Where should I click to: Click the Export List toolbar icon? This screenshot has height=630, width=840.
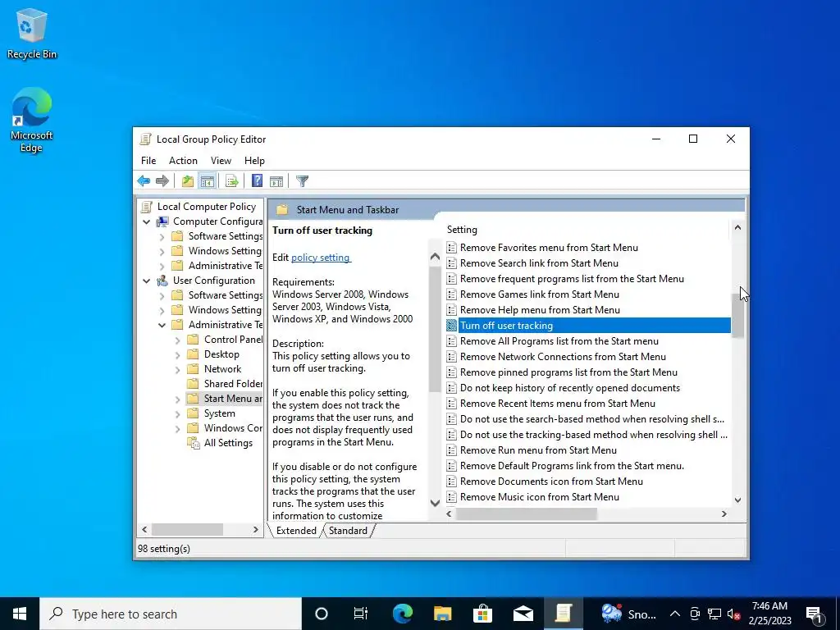(x=232, y=181)
